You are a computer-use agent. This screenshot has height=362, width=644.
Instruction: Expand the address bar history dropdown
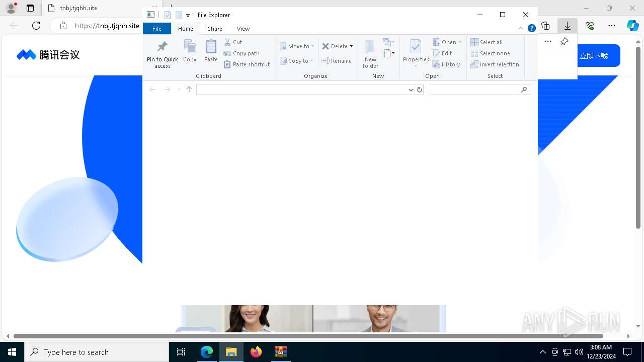point(412,90)
